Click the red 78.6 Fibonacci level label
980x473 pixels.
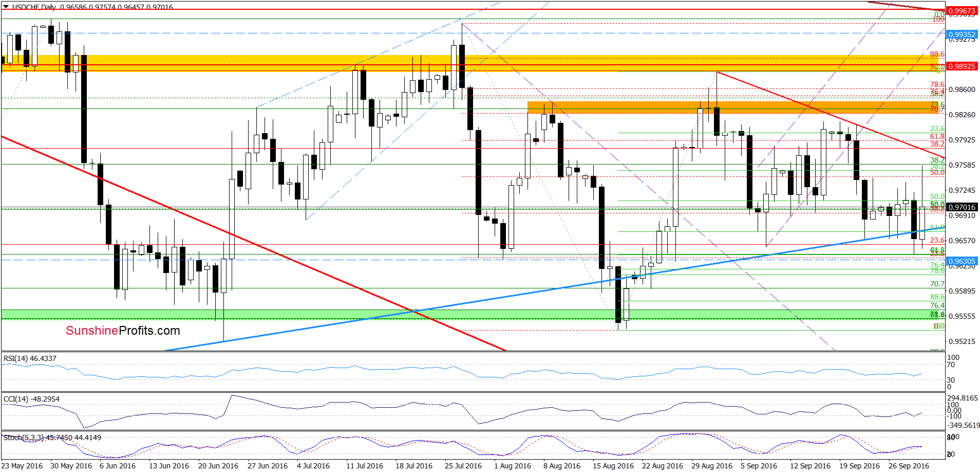click(x=937, y=84)
